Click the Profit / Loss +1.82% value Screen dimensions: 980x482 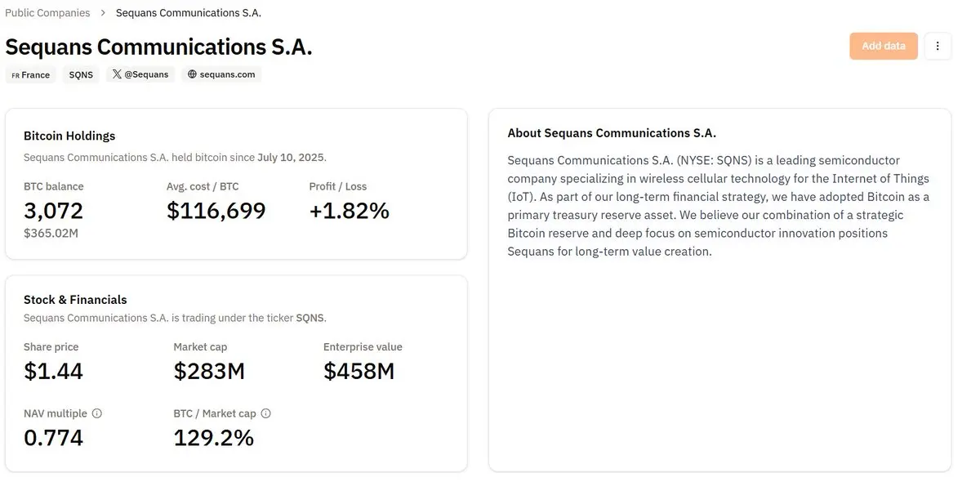[350, 211]
